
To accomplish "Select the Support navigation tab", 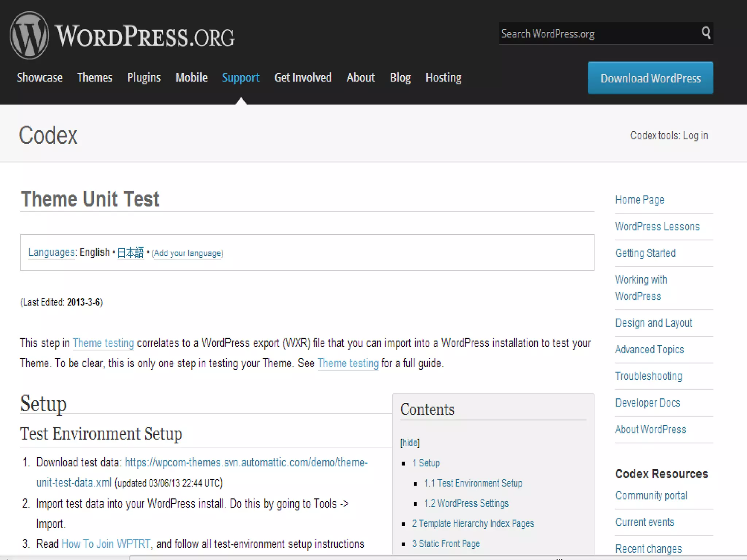I will click(x=241, y=78).
